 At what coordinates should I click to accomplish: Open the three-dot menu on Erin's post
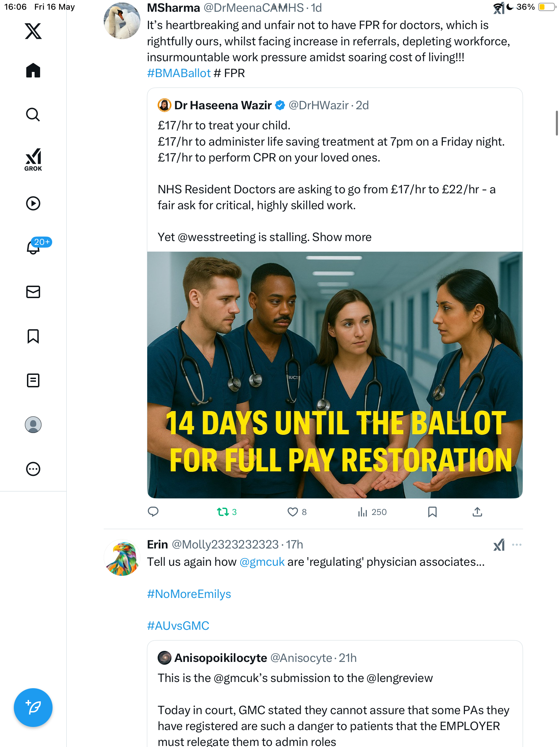coord(516,545)
